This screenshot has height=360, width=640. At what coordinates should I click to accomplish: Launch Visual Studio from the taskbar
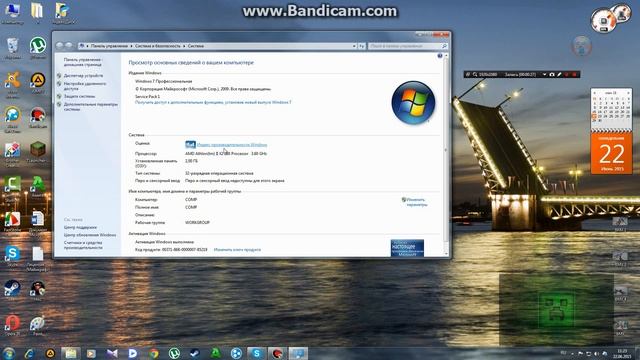tap(112, 353)
